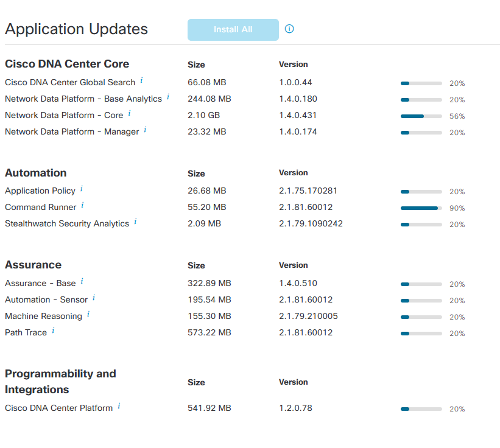
Task: Click the Application Policy progress bar
Action: coord(421,192)
